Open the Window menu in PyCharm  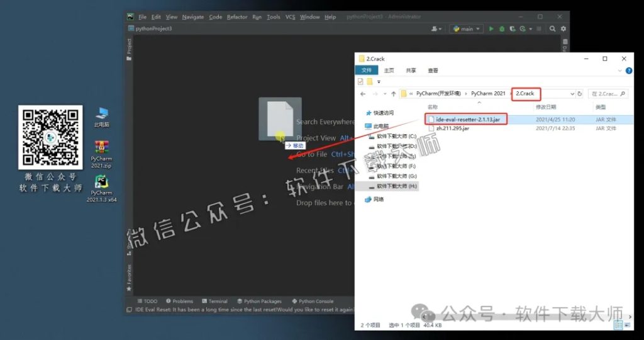tap(309, 17)
